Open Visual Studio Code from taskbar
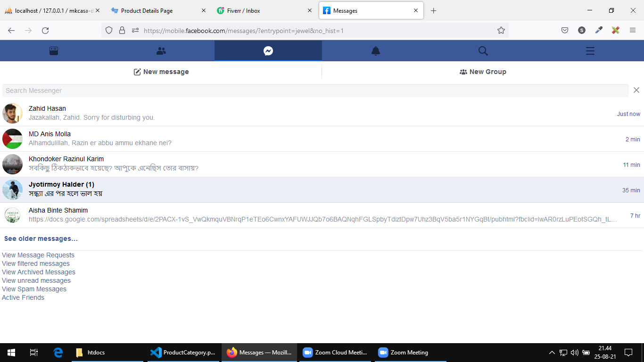 (x=183, y=353)
